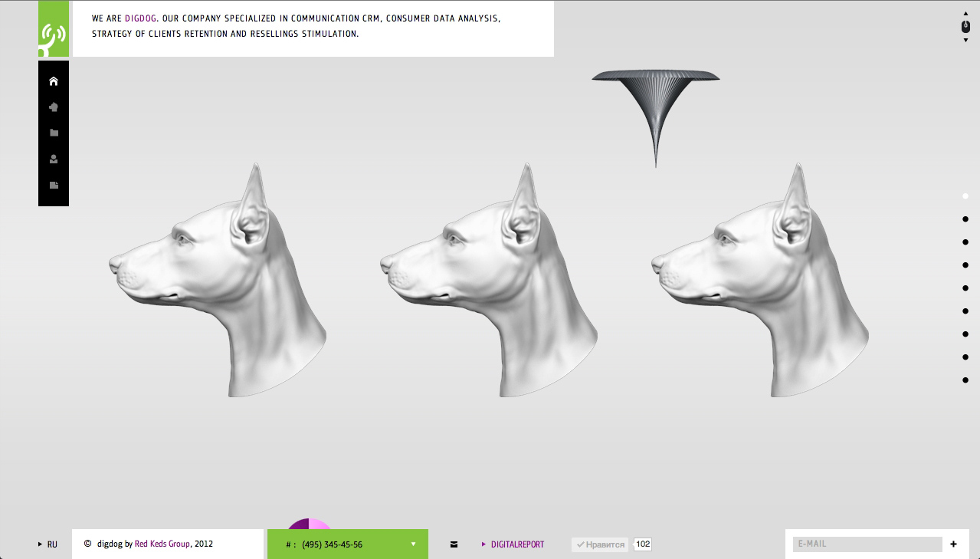Go to the Home section icon
This screenshot has width=980, height=559.
tap(54, 81)
